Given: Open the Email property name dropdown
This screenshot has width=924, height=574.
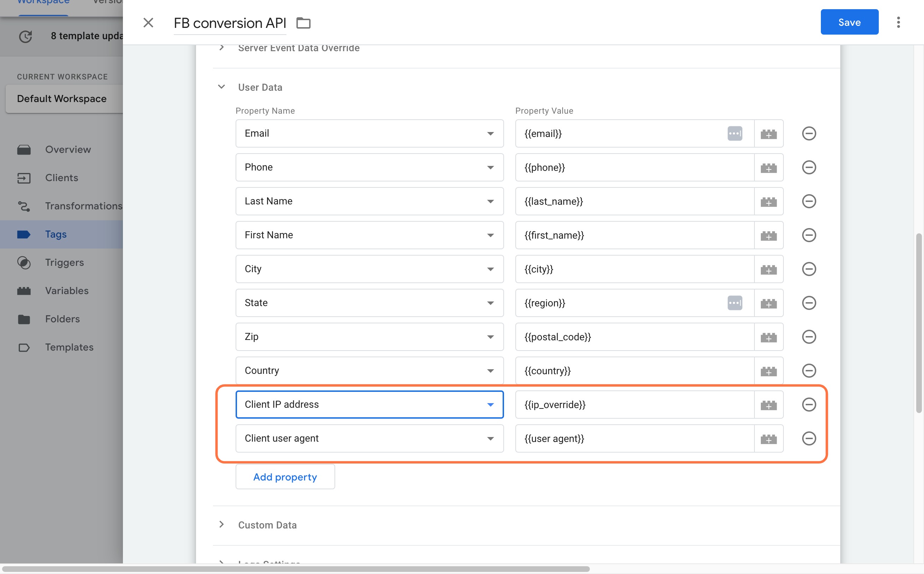Looking at the screenshot, I should click(x=369, y=134).
